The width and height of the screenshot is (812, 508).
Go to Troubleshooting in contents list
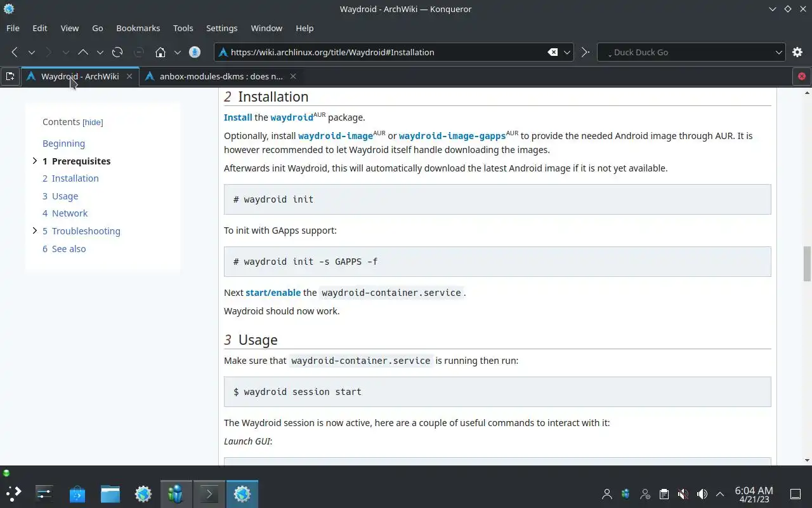(81, 231)
